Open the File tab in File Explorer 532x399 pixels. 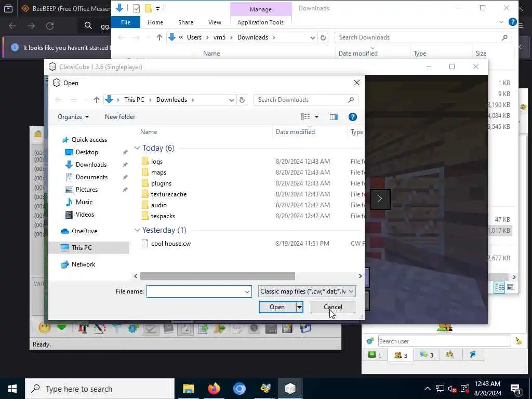[126, 22]
